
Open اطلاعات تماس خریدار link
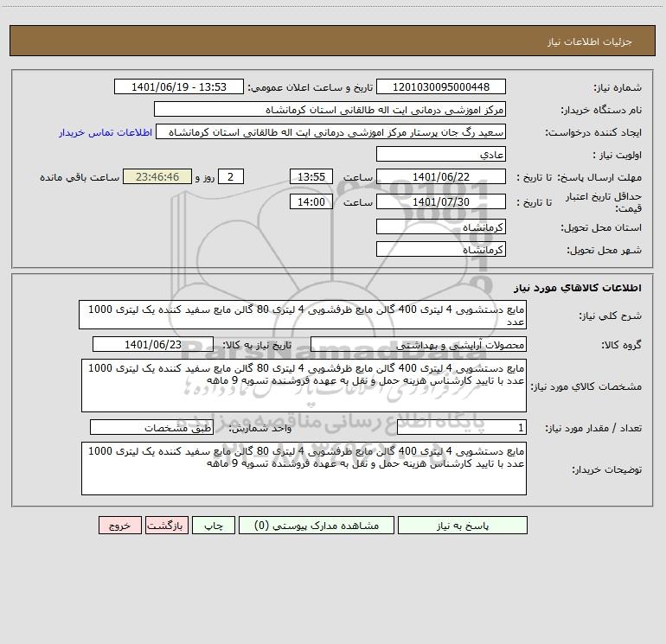point(106,132)
